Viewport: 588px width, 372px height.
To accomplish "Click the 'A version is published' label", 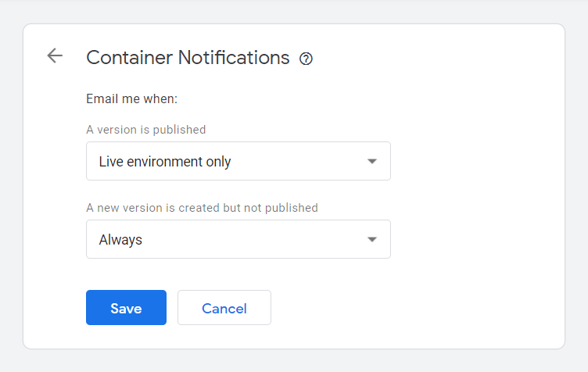I will pyautogui.click(x=146, y=130).
